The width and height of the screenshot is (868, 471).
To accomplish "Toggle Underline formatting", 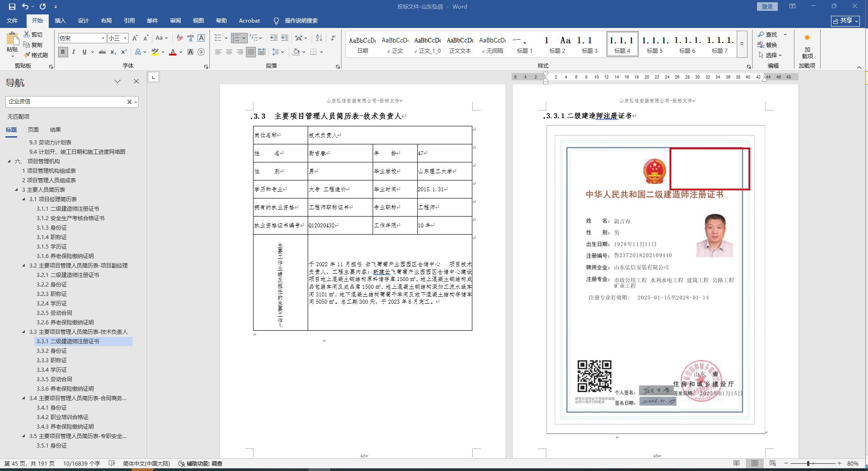I will point(84,52).
